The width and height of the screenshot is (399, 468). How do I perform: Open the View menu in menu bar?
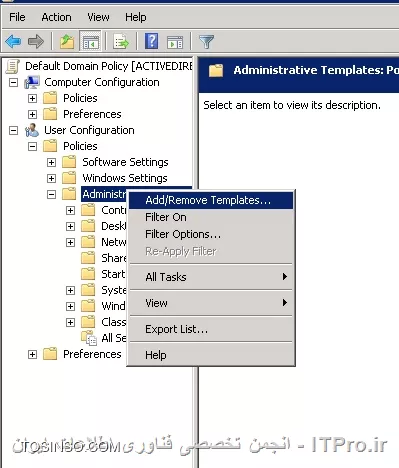pyautogui.click(x=98, y=17)
